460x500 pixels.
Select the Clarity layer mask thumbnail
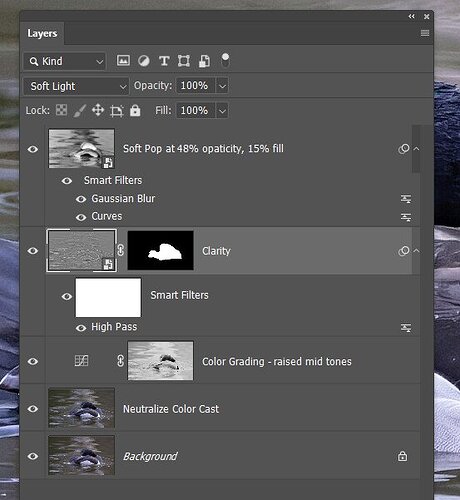coord(160,250)
